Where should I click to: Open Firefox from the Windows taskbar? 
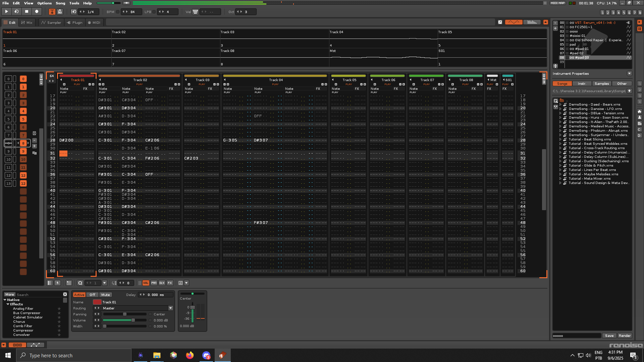pyautogui.click(x=190, y=355)
